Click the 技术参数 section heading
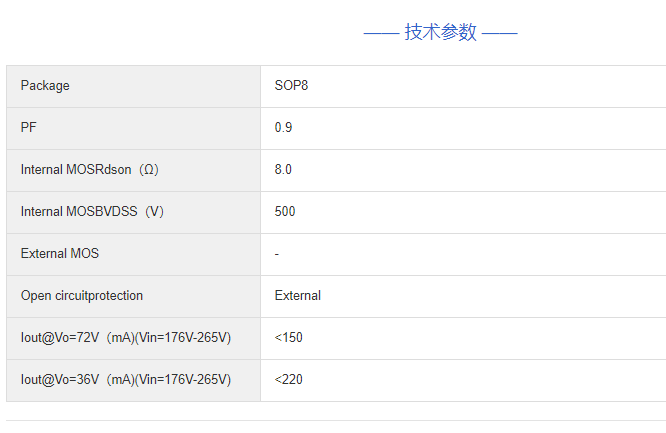This screenshot has height=433, width=666. (x=440, y=32)
